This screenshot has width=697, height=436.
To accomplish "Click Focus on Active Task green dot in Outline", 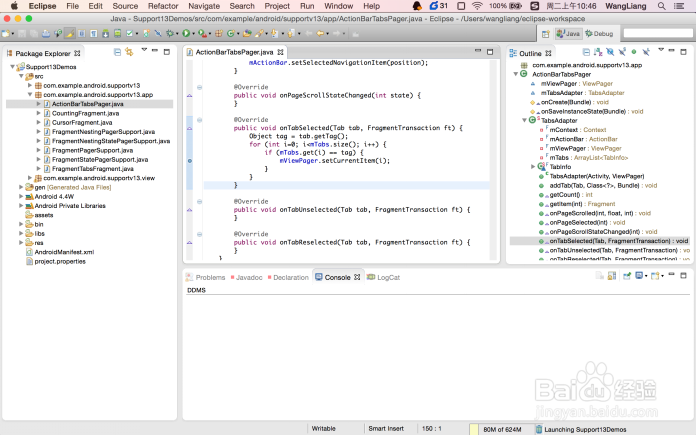I will coord(634,52).
